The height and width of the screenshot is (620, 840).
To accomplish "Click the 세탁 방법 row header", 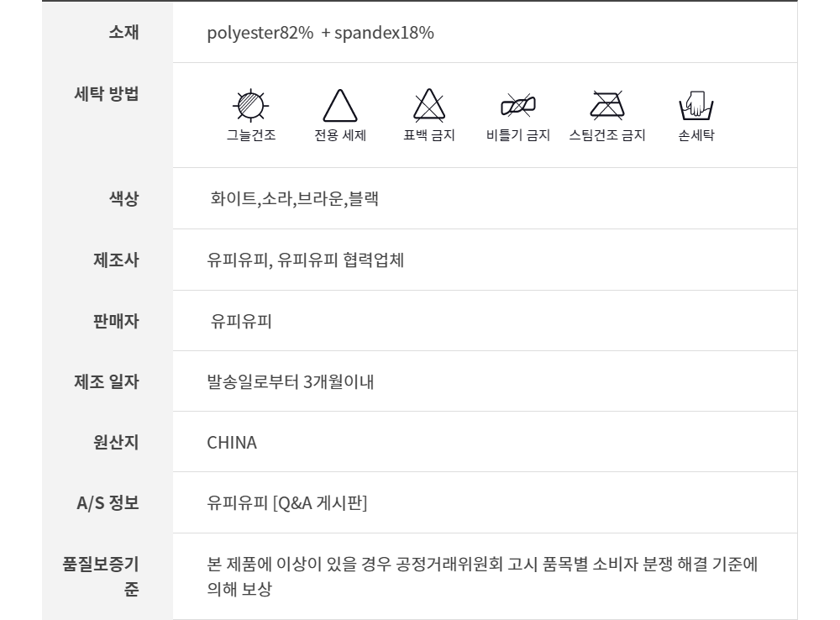I will pyautogui.click(x=107, y=93).
